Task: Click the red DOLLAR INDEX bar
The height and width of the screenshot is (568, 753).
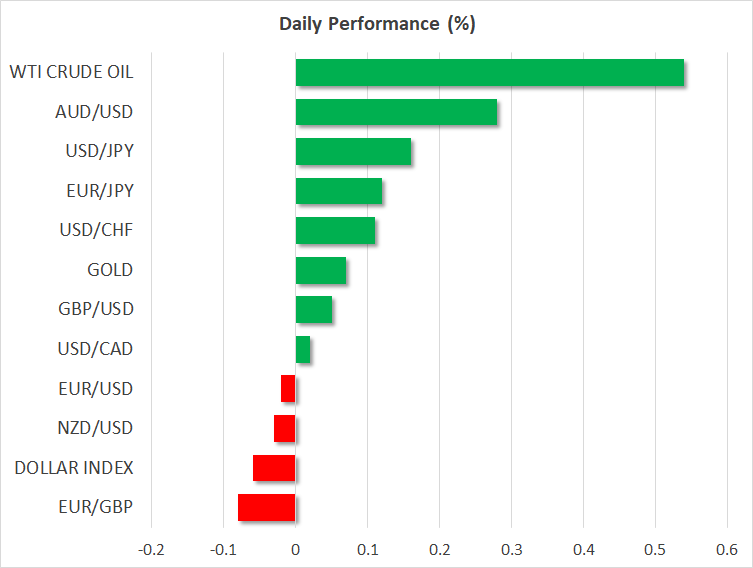Action: click(x=274, y=468)
